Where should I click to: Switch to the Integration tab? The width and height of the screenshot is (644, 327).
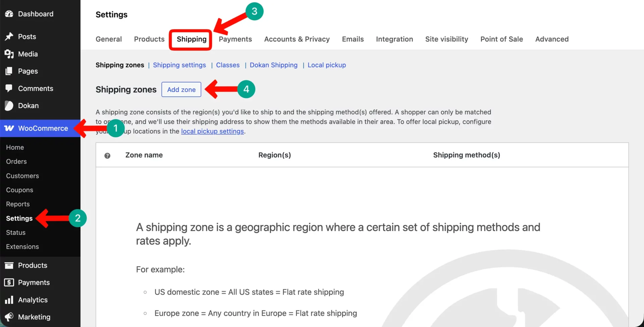point(394,39)
